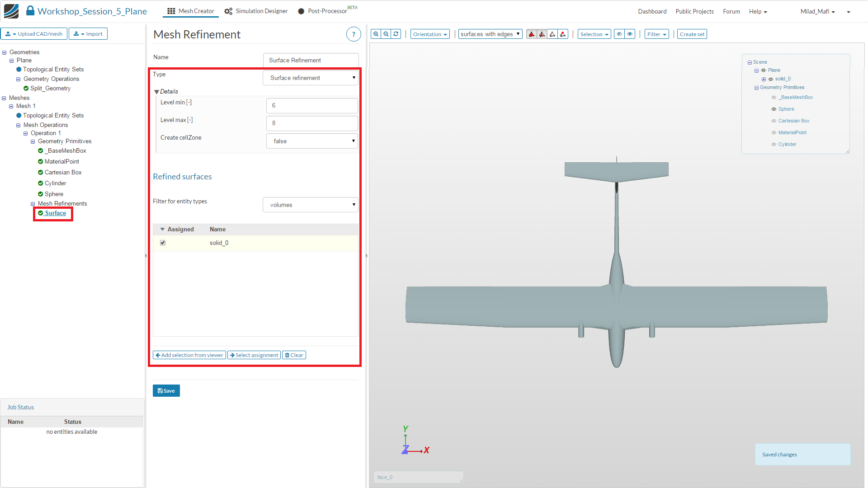Toggle visibility of Sphere in scene tree
Image resolution: width=868 pixels, height=488 pixels.
pos(774,109)
